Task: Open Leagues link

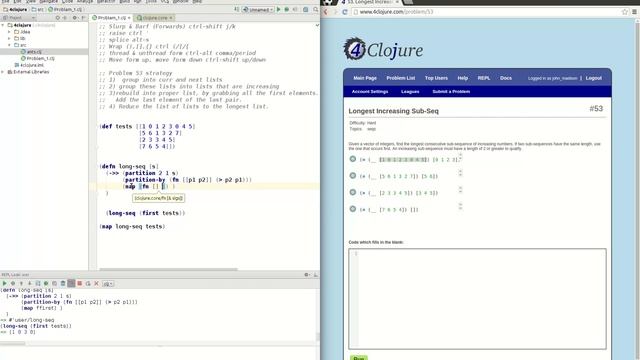Action: 410,91
